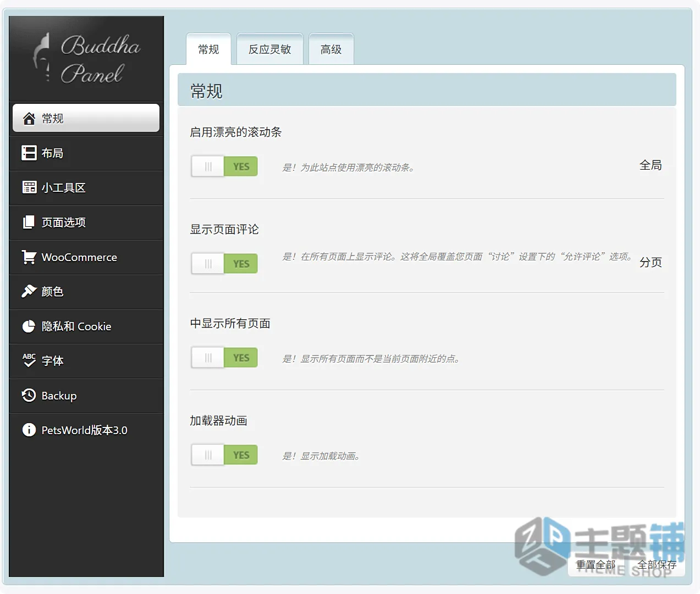Toggle 显示页面评论 switch
The image size is (700, 594).
224,264
